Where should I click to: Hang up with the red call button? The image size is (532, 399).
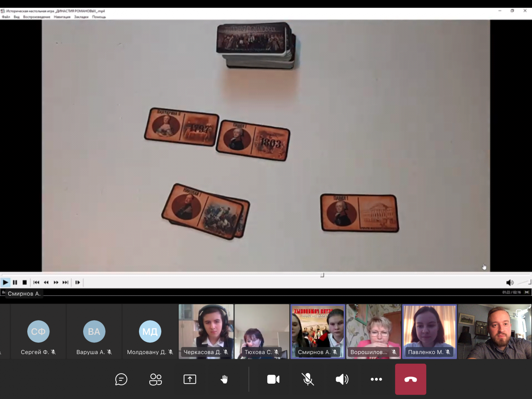(410, 379)
